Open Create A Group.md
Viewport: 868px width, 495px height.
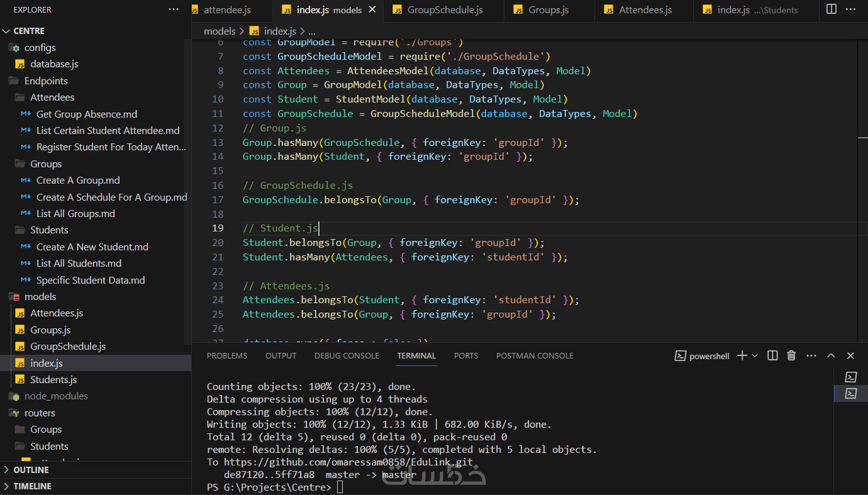click(95, 180)
